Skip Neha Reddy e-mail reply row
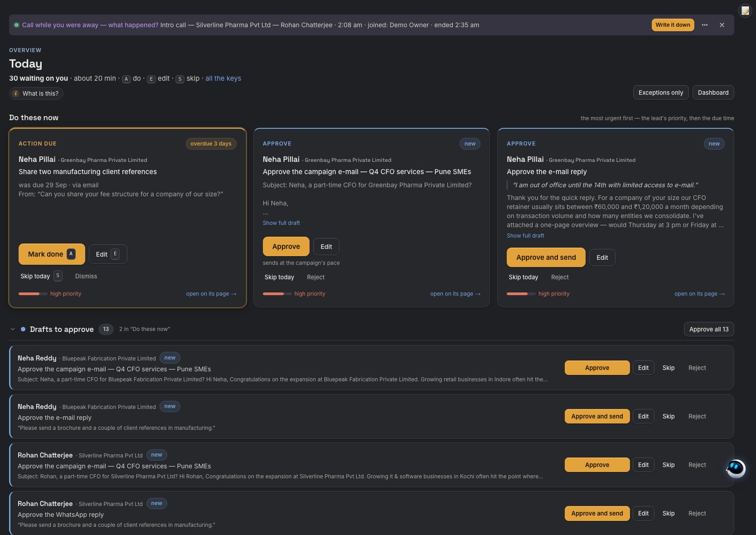This screenshot has width=756, height=535. 669,416
